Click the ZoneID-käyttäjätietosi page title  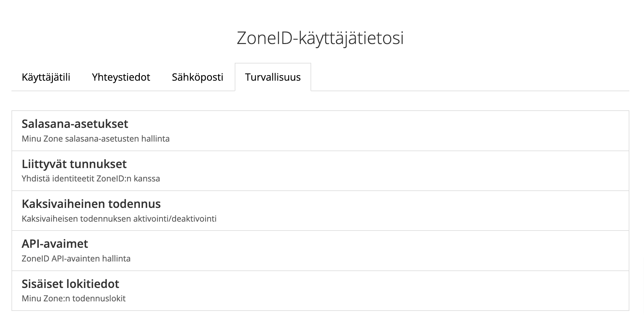[x=320, y=38]
